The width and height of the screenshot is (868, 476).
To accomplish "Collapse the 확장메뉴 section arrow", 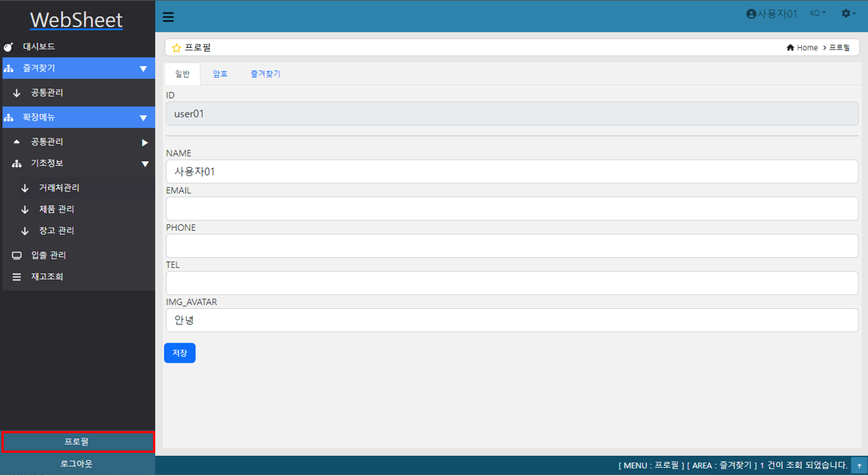I will tap(143, 118).
